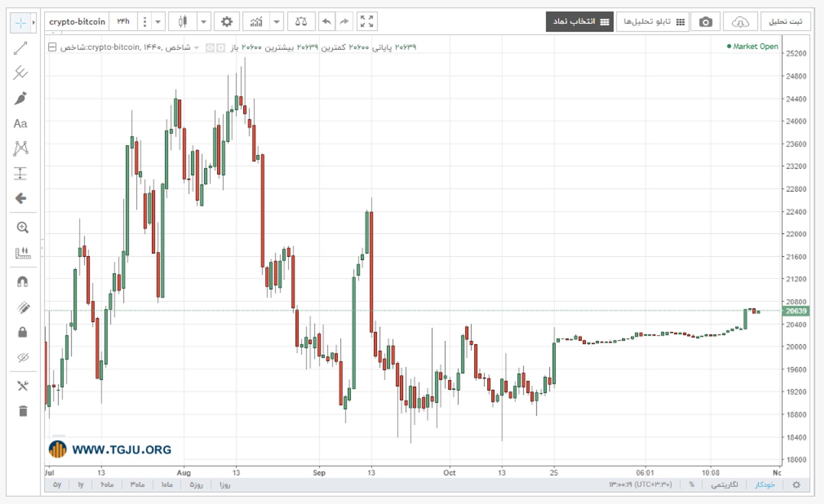Viewport: 824px width, 504px height.
Task: Toggle lock all drawing tools
Action: 22,332
